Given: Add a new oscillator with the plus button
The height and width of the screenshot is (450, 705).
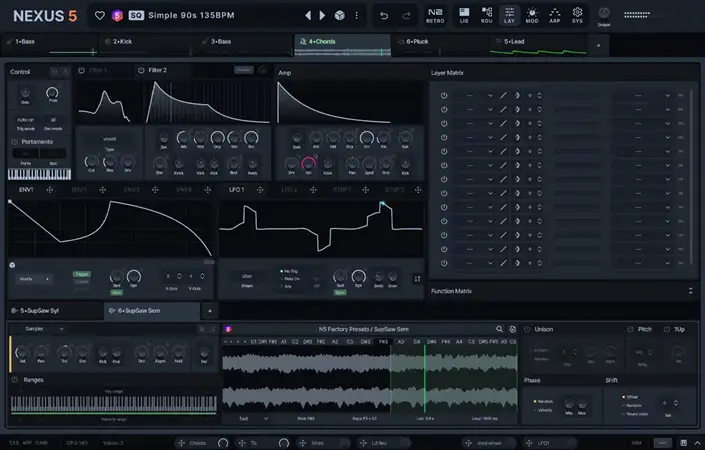Looking at the screenshot, I should [210, 311].
